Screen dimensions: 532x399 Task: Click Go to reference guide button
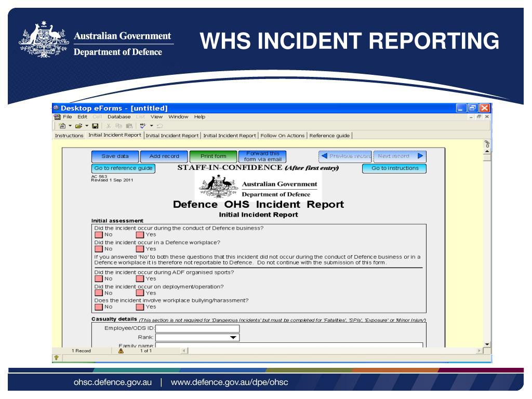[124, 168]
